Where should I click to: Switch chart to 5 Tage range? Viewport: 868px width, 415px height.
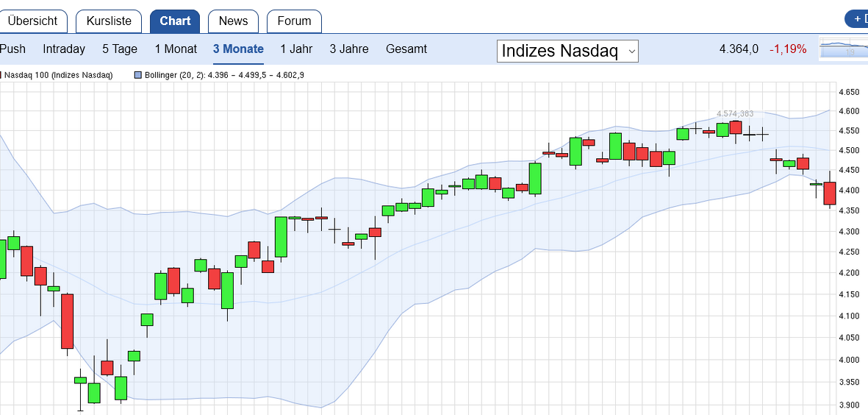click(x=120, y=49)
